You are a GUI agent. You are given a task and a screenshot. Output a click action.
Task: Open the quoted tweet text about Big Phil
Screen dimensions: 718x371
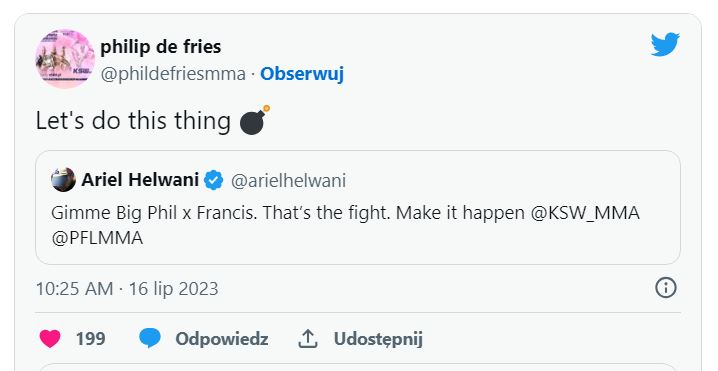pos(345,225)
